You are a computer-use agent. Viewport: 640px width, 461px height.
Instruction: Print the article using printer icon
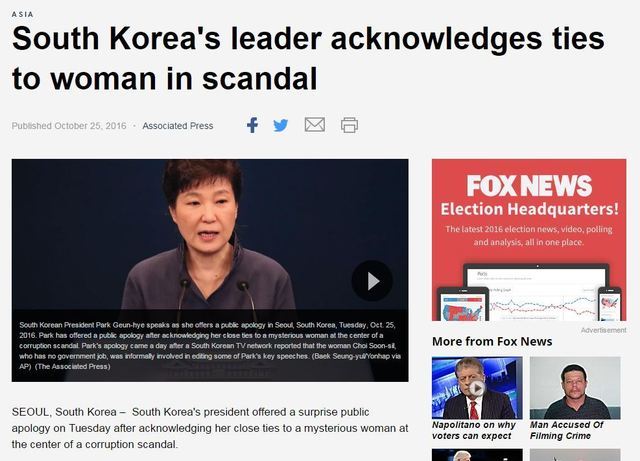[349, 125]
